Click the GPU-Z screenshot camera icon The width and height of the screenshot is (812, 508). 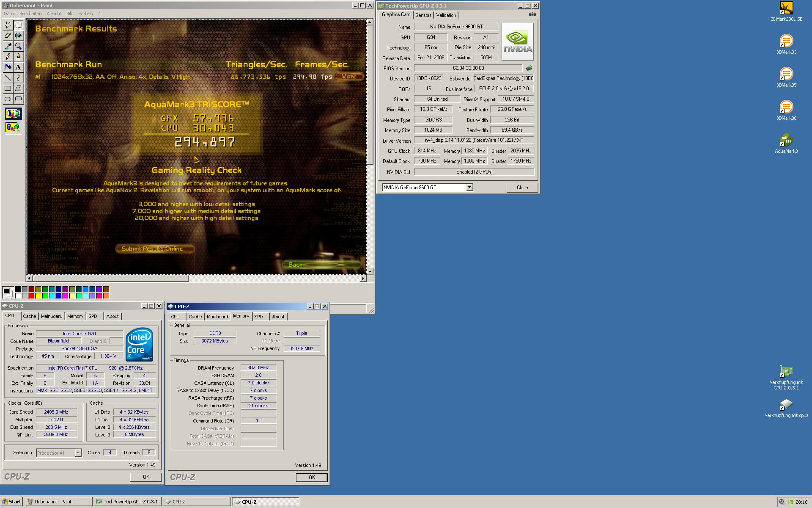(532, 14)
